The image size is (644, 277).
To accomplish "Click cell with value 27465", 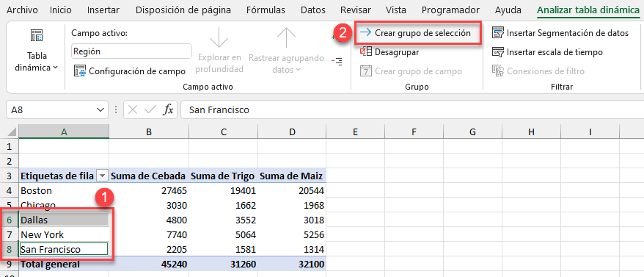I will 149,190.
